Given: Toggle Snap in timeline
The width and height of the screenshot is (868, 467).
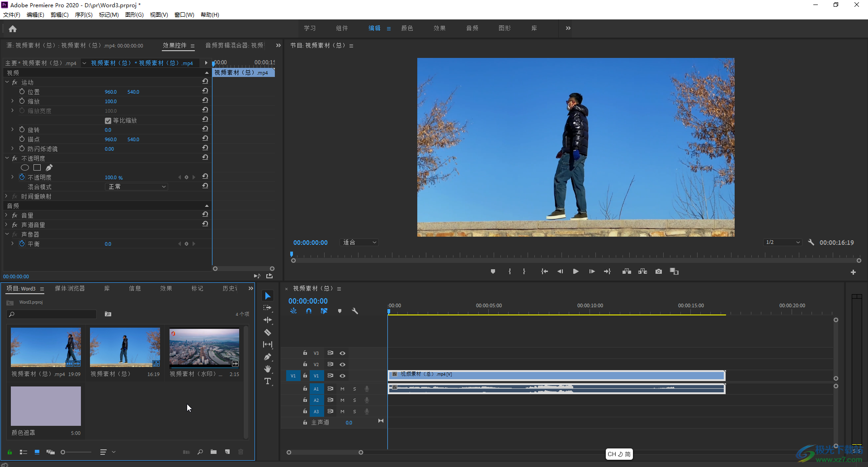Looking at the screenshot, I should pos(309,311).
